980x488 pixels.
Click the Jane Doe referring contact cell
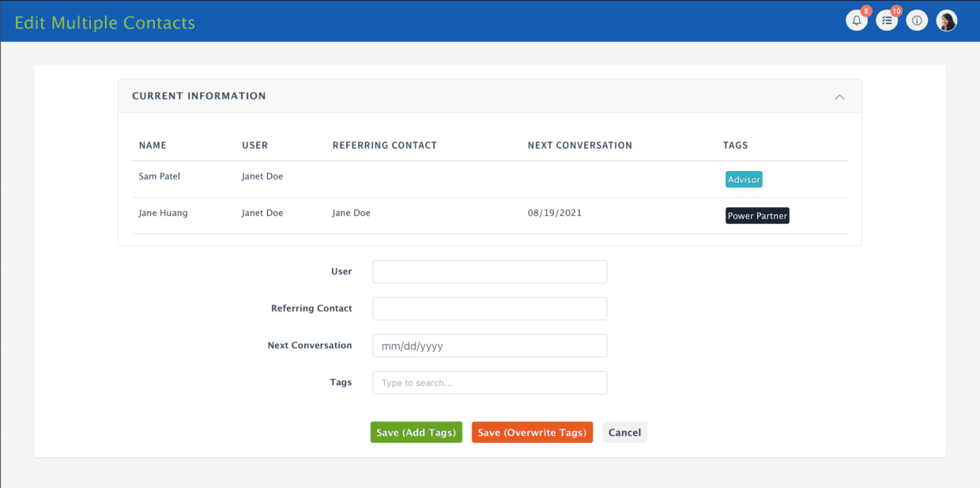pyautogui.click(x=351, y=213)
